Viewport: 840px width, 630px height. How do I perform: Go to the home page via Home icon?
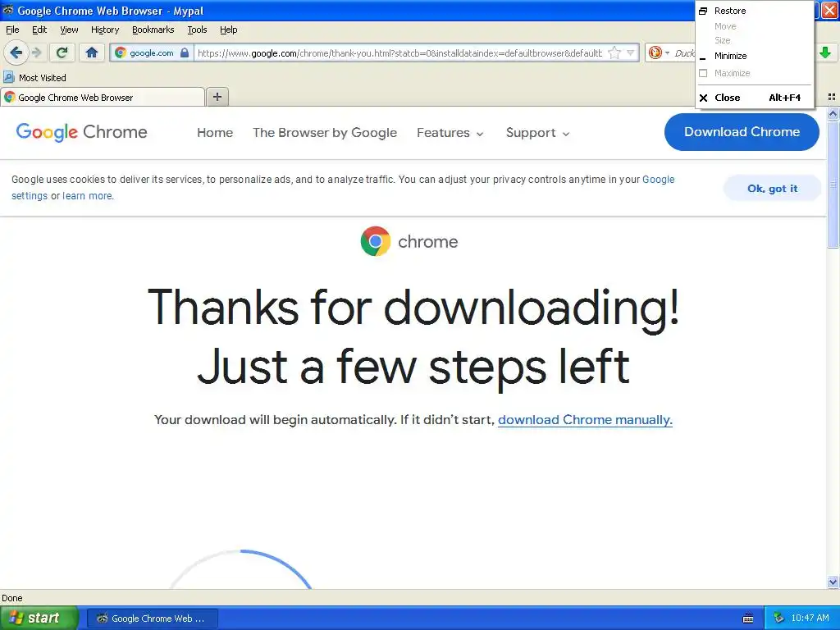point(92,52)
